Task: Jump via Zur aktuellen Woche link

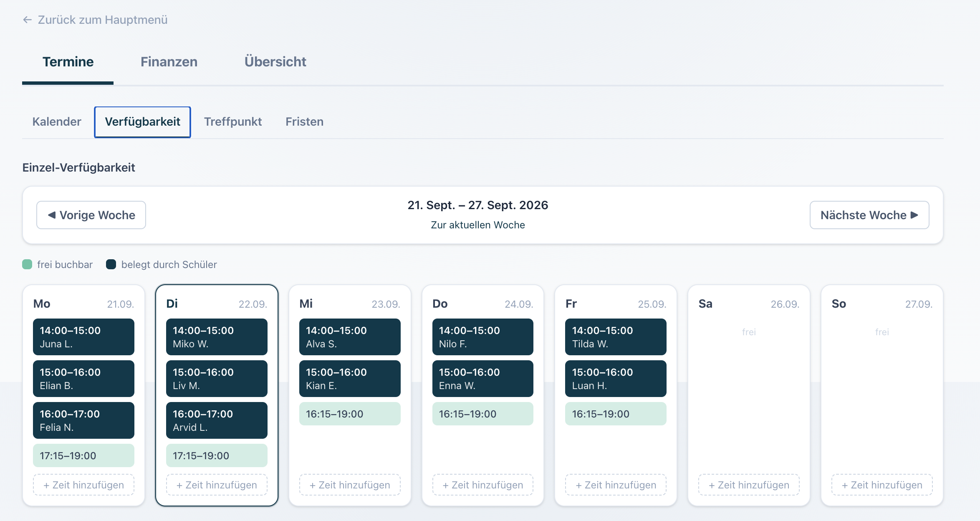Action: click(x=478, y=225)
